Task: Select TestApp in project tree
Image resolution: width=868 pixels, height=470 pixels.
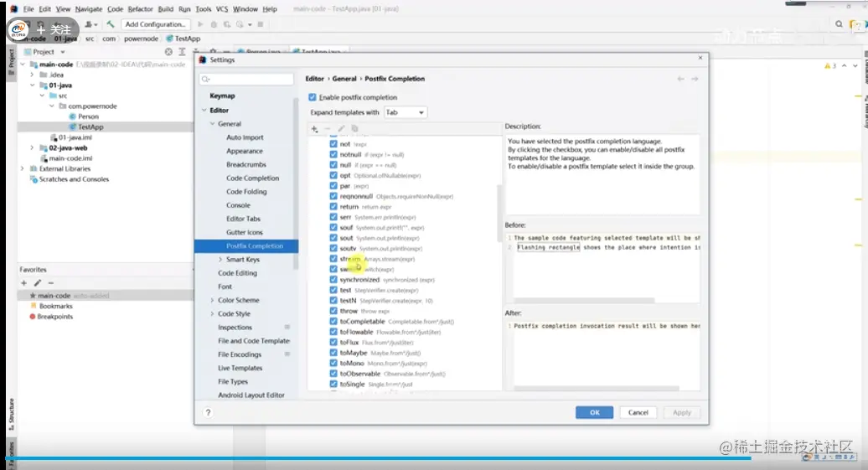Action: coord(90,127)
